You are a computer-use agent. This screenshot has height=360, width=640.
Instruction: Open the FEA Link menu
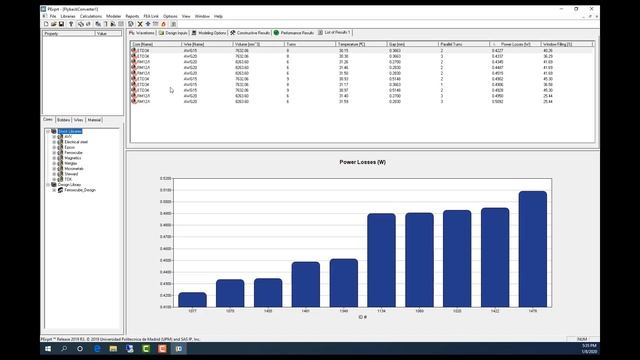[x=151, y=16]
